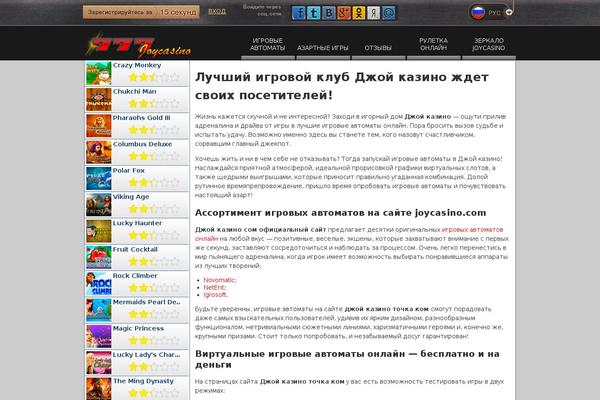
Task: Click the 777 Joycasino logo
Action: click(139, 45)
